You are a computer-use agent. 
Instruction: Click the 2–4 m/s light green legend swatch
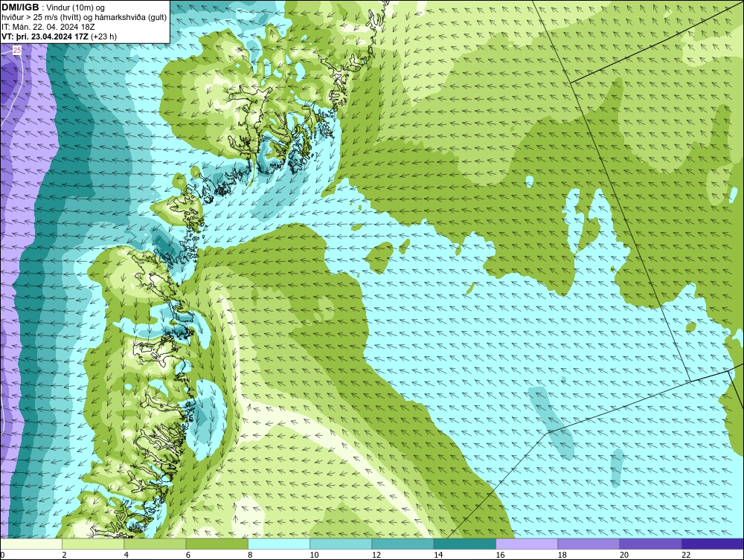coord(93,544)
